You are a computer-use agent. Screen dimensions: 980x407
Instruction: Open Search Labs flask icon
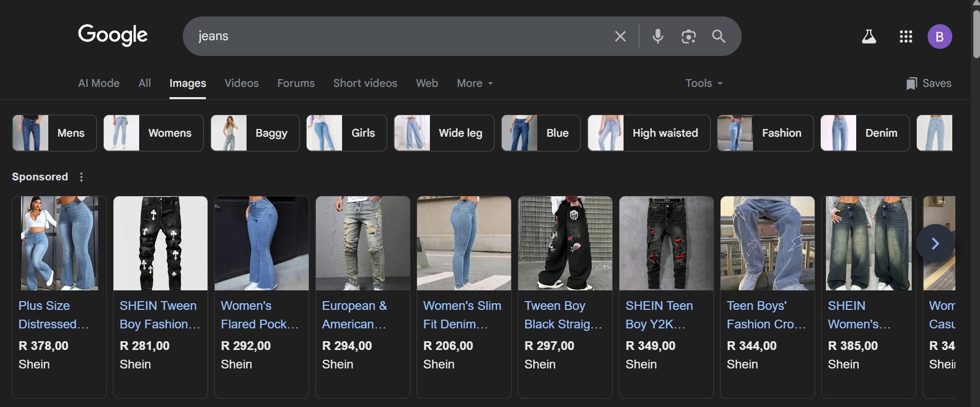[x=869, y=36]
